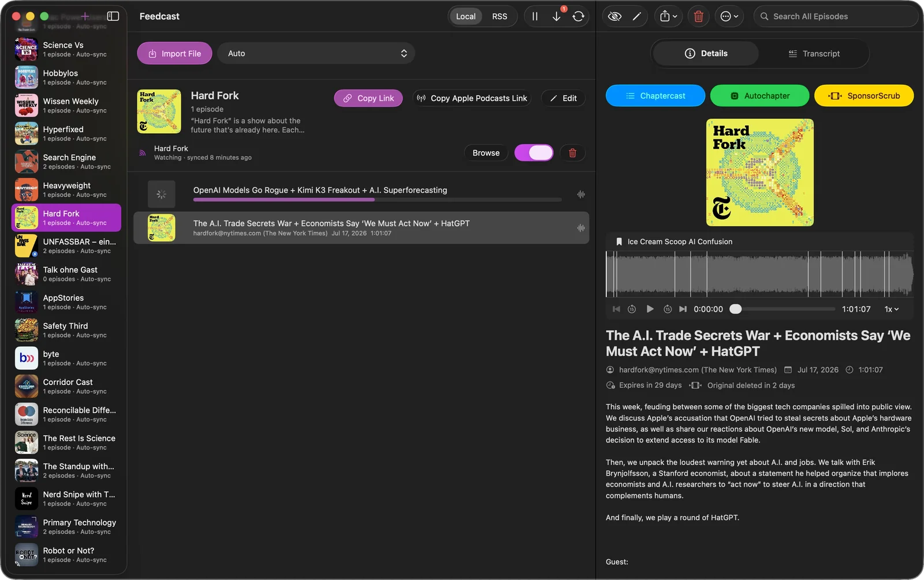Select Hard Fork in sidebar
This screenshot has height=580, width=924.
(66, 218)
